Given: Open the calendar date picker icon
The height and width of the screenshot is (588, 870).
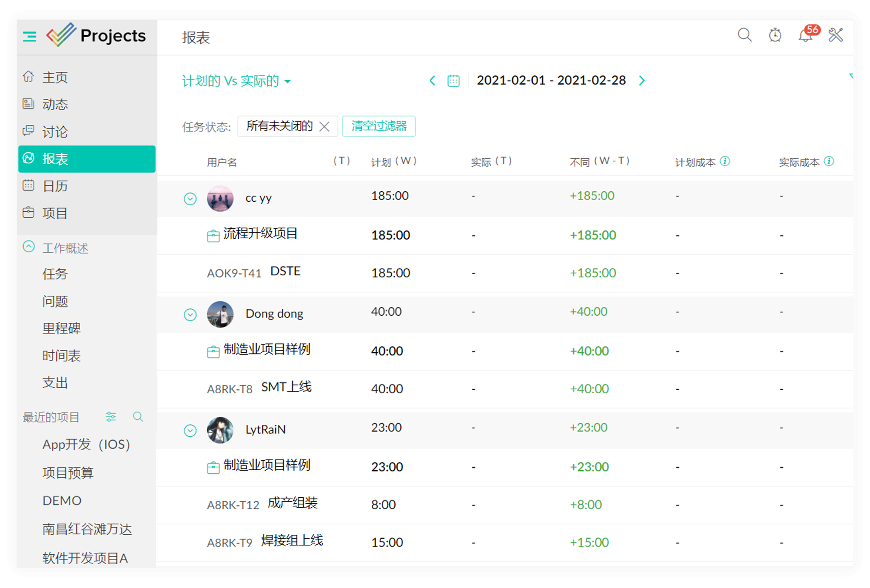Looking at the screenshot, I should coord(454,80).
